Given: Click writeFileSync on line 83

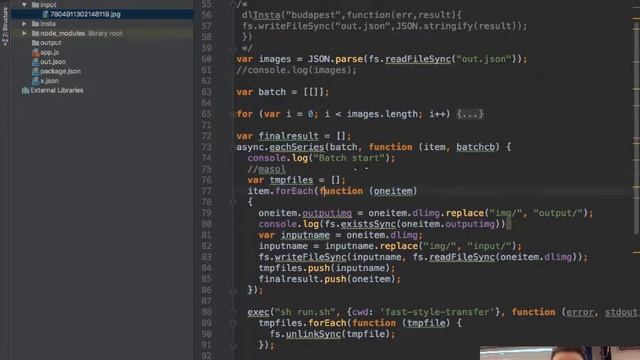Looking at the screenshot, I should coord(310,257).
